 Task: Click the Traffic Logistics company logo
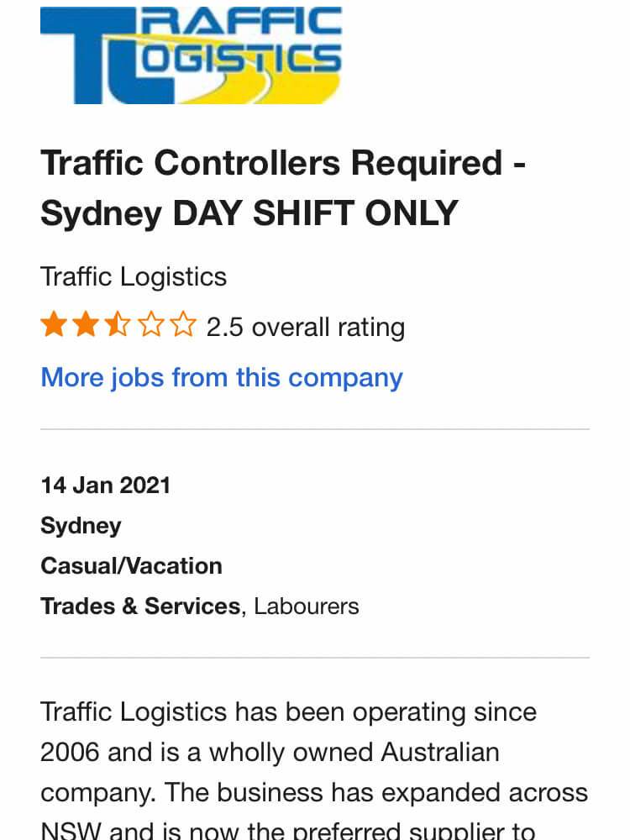[x=191, y=55]
